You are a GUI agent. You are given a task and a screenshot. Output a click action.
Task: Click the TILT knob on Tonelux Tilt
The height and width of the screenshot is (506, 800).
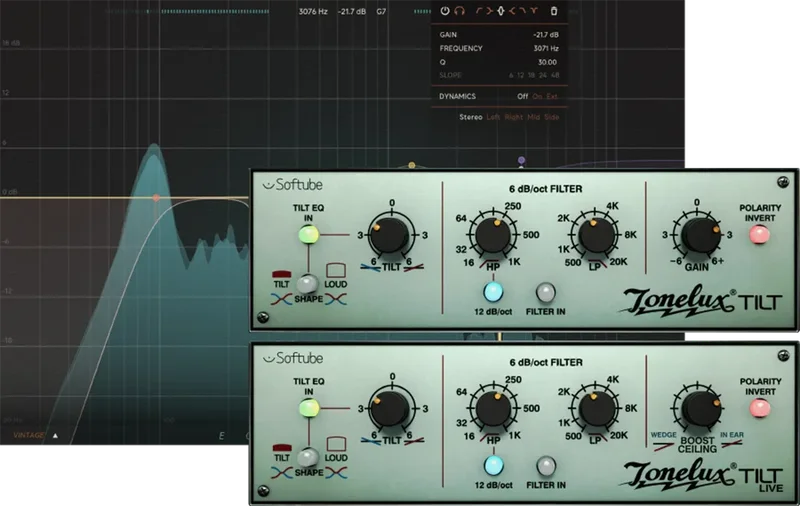click(391, 235)
